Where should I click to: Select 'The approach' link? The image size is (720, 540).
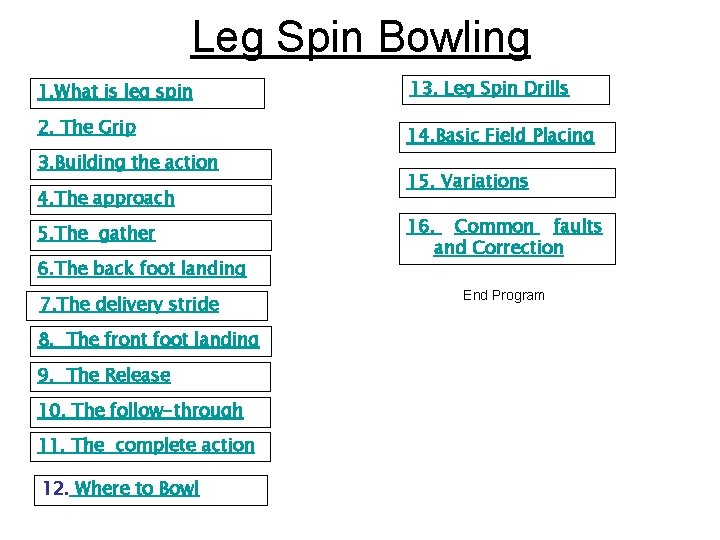(x=106, y=198)
